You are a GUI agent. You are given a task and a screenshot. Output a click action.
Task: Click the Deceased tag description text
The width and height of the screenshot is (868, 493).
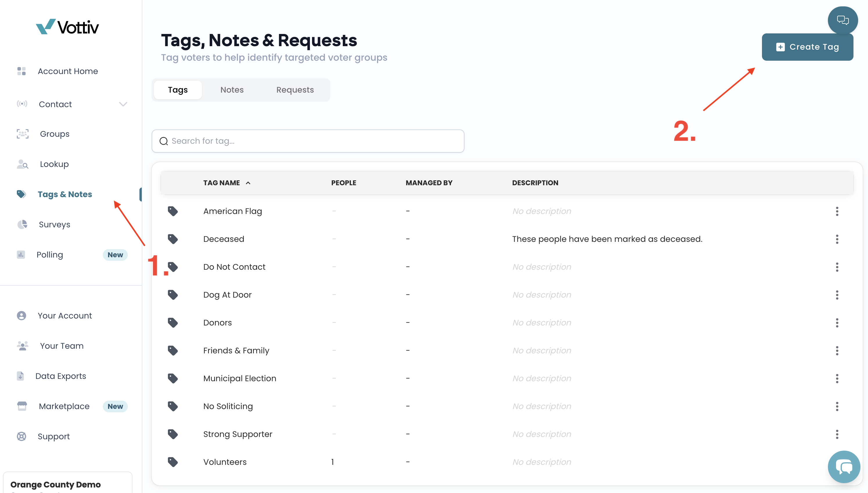(607, 239)
